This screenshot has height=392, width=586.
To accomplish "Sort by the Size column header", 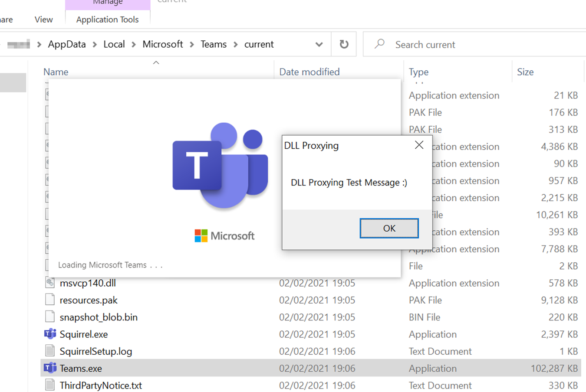I will click(525, 72).
